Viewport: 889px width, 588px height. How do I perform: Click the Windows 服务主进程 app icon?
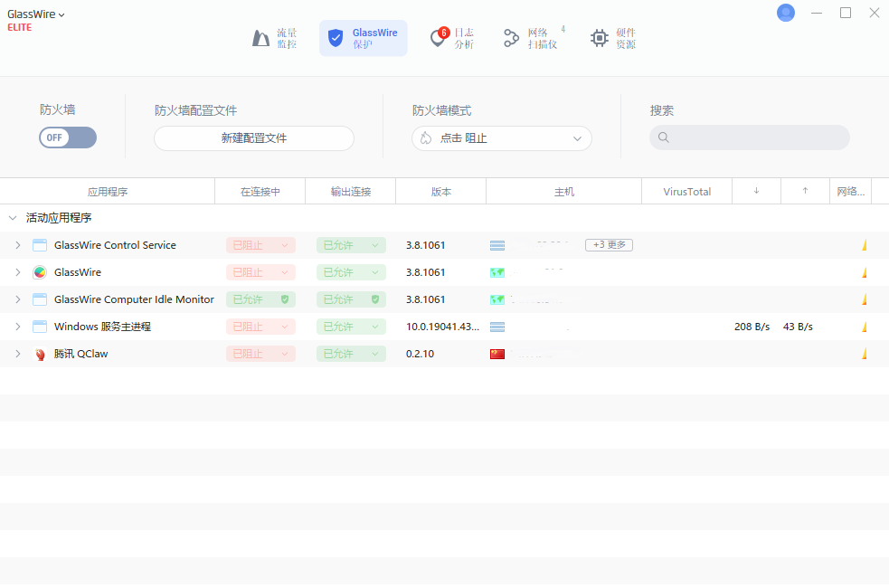pyautogui.click(x=40, y=327)
